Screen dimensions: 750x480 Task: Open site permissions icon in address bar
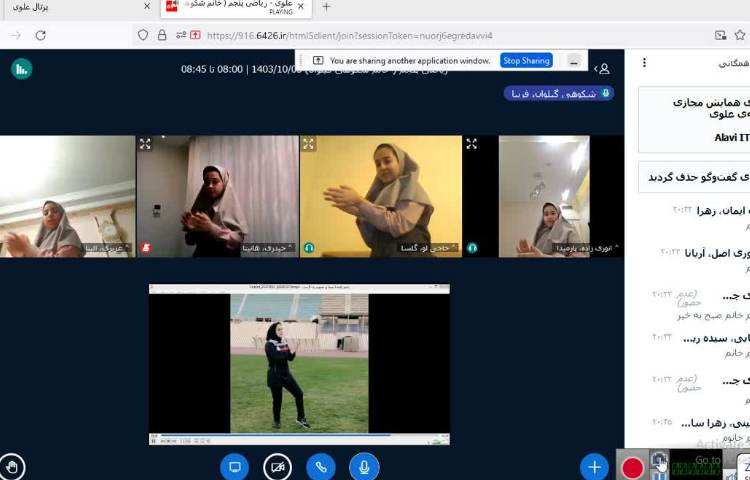pos(181,35)
